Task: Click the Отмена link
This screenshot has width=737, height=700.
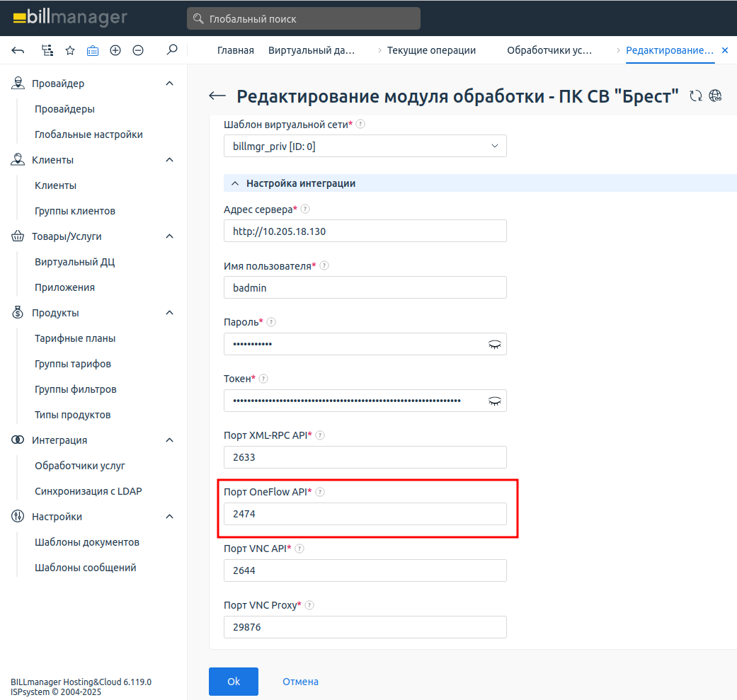Action: [300, 682]
